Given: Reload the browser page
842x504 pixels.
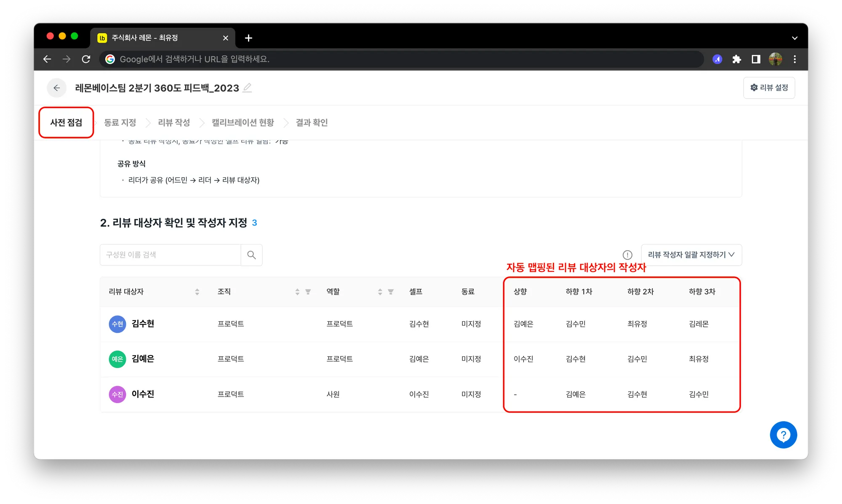Looking at the screenshot, I should click(86, 59).
